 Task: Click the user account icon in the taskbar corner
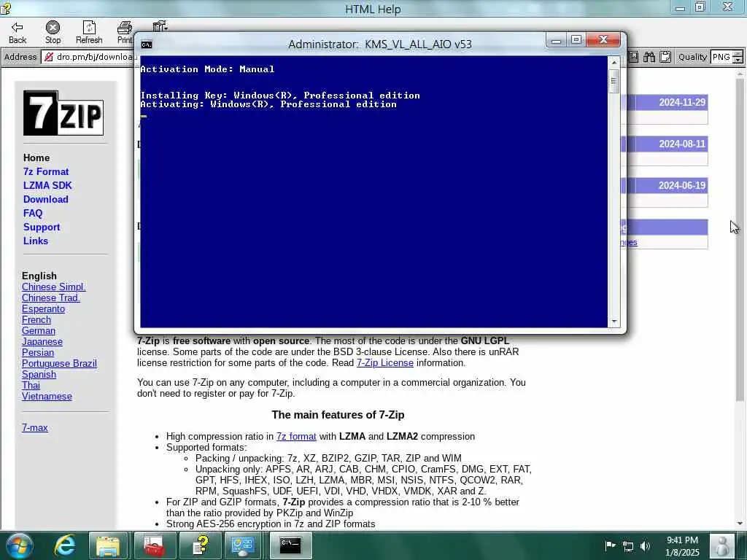[x=721, y=545]
